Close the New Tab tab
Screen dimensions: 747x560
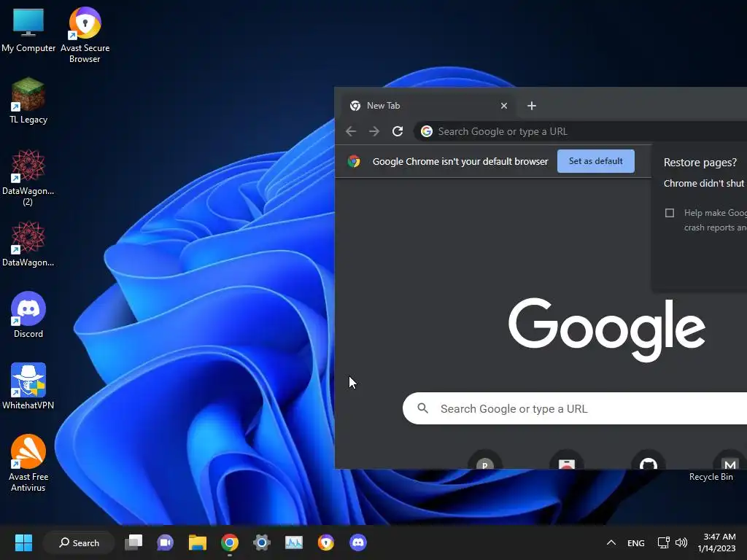point(504,106)
